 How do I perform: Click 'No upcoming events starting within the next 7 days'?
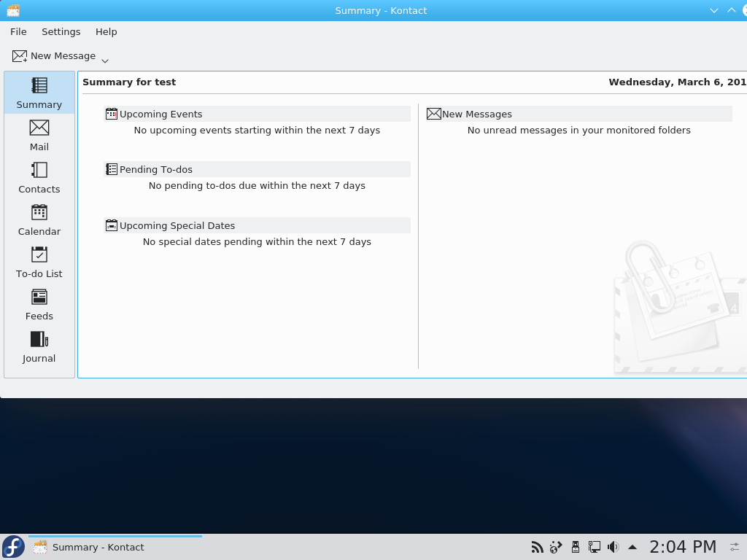point(257,130)
